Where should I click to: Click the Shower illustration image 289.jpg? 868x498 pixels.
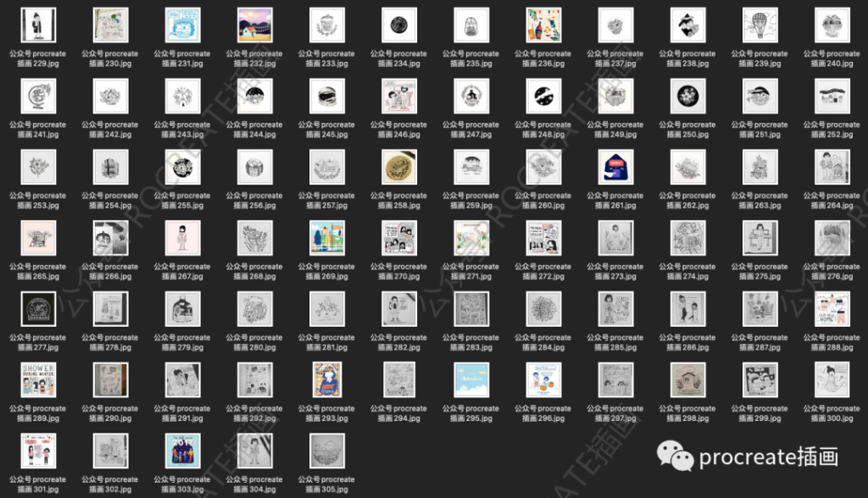point(38,380)
